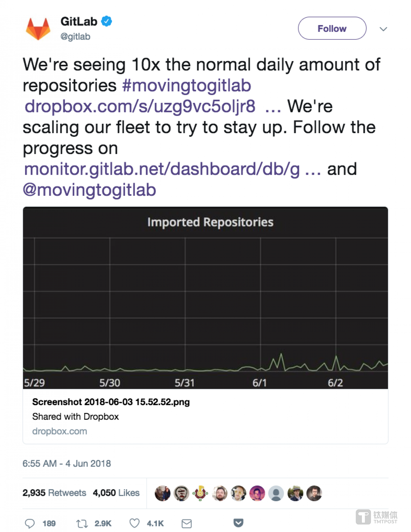Click the retweet arrows icon
This screenshot has width=411, height=532.
[x=82, y=523]
